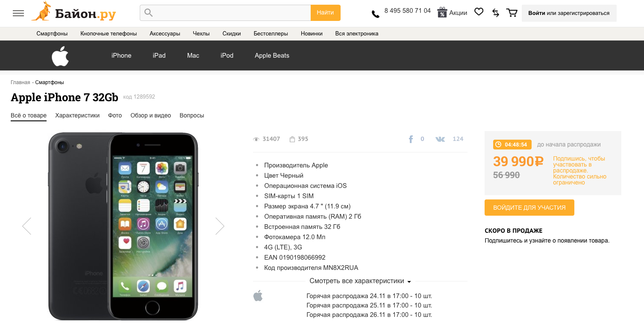Click the iPhone 7 product image
This screenshot has width=644, height=325.
click(x=123, y=226)
